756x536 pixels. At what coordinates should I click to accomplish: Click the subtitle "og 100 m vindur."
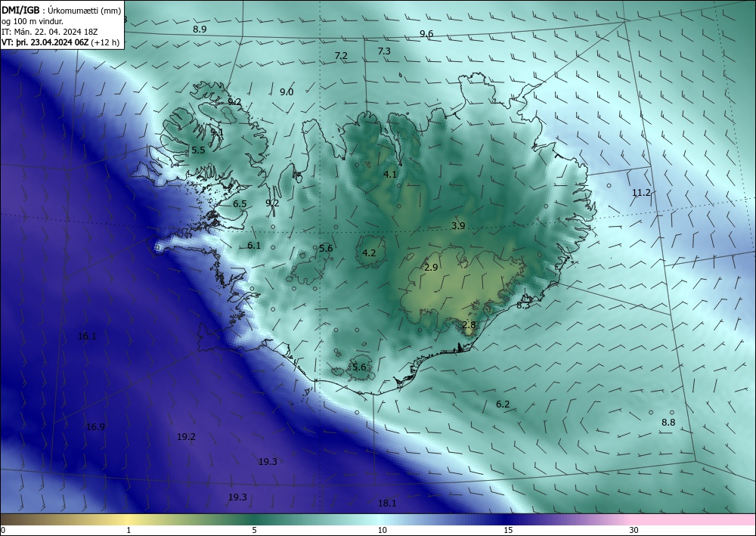point(33,21)
